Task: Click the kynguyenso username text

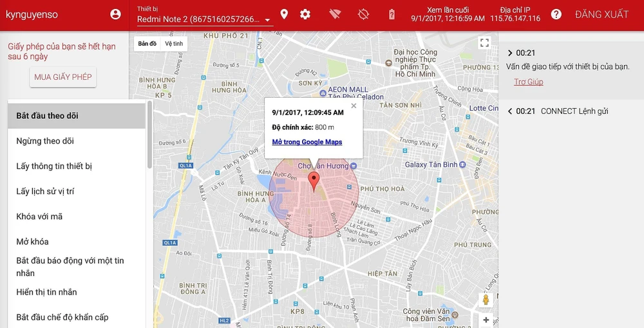Action: coord(32,14)
